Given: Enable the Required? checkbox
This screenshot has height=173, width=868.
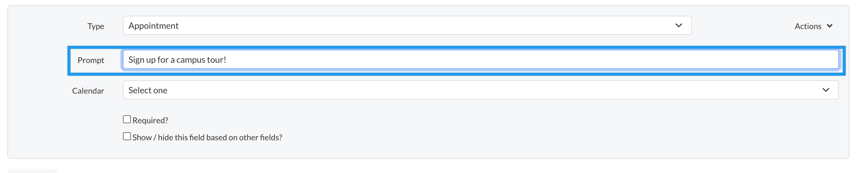Looking at the screenshot, I should 127,120.
